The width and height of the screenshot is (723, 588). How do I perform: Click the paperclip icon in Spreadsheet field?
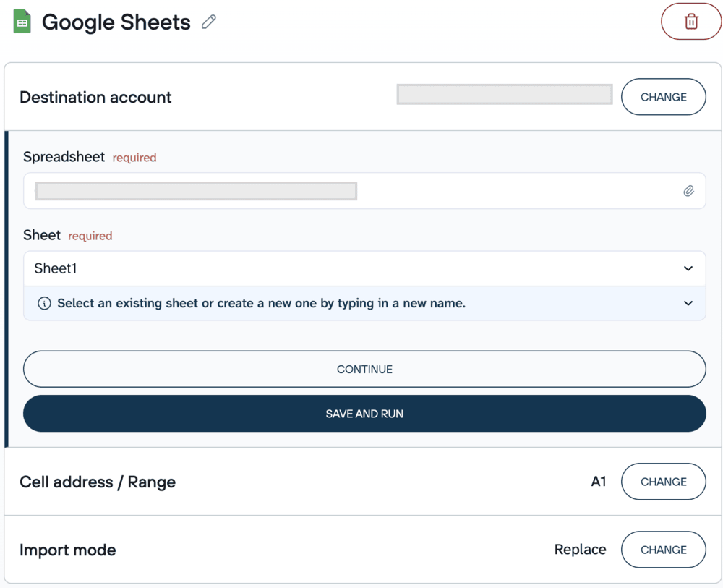[688, 191]
